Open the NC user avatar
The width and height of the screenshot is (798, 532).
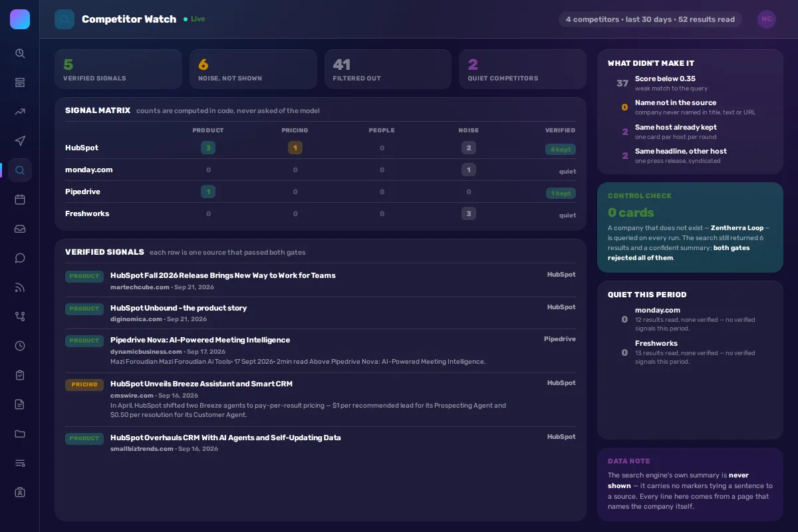(767, 19)
